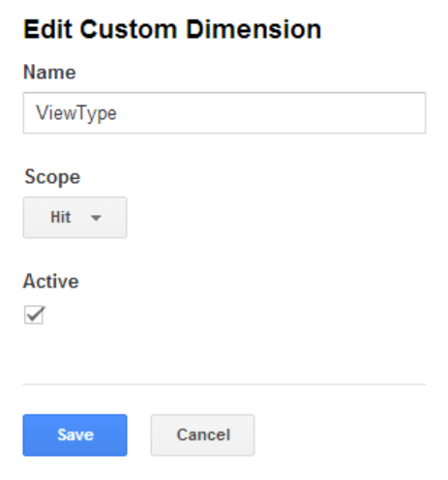Click the Active label
This screenshot has width=448, height=480.
pyautogui.click(x=51, y=281)
